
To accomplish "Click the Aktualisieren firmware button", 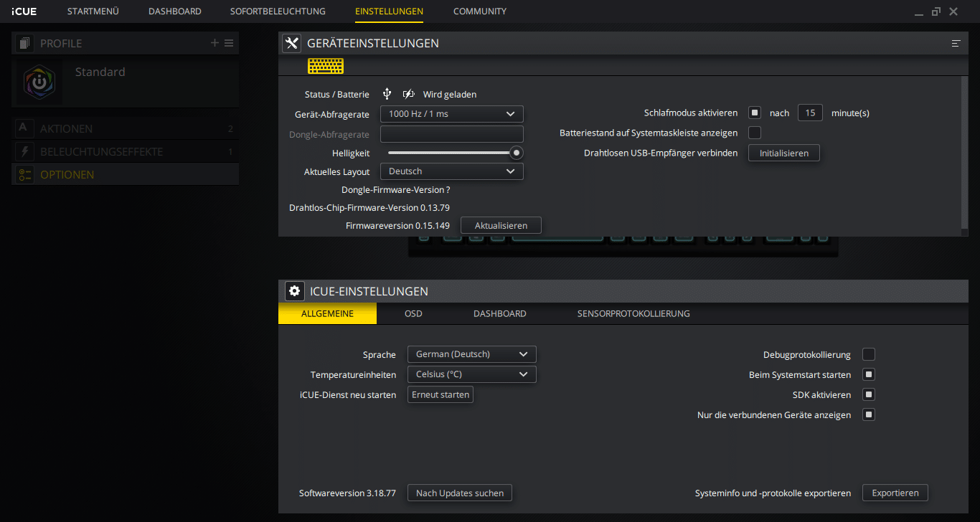I will pos(501,225).
